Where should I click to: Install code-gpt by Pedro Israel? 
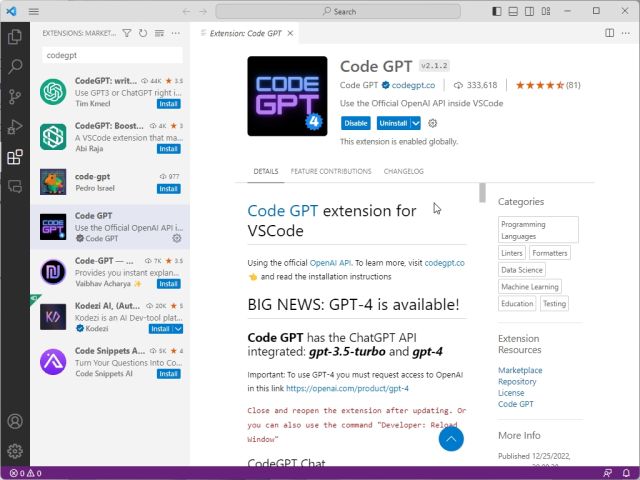[x=169, y=189]
